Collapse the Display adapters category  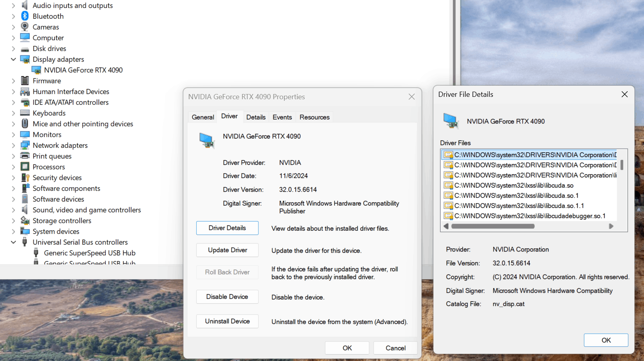tap(13, 59)
